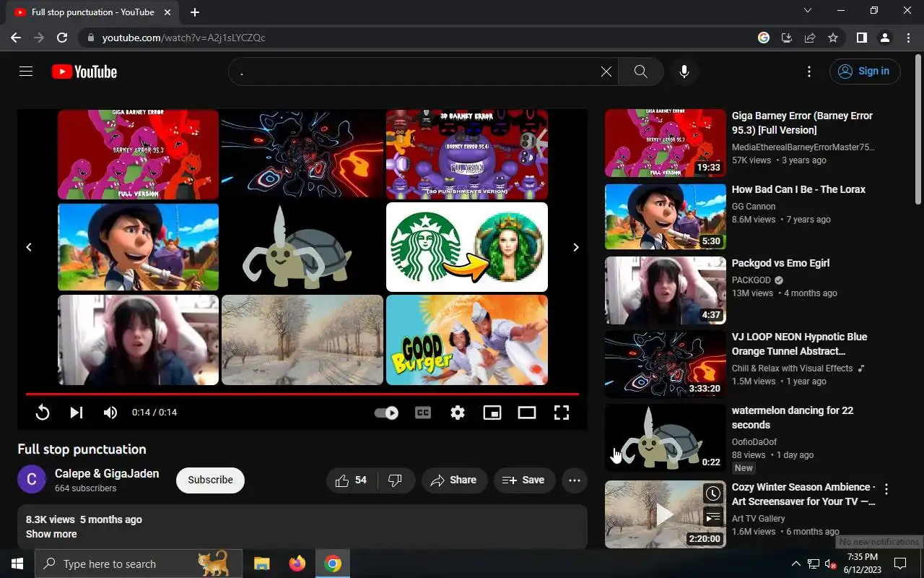The image size is (924, 578).
Task: Open How Bad Can I Be sidebar thumbnail
Action: (x=666, y=217)
